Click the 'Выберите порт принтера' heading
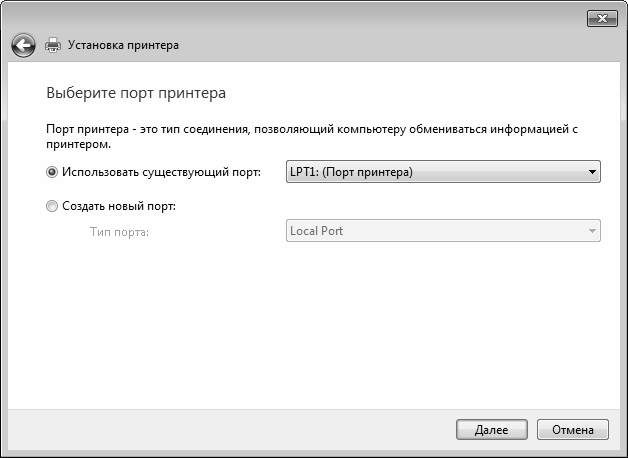 point(136,93)
